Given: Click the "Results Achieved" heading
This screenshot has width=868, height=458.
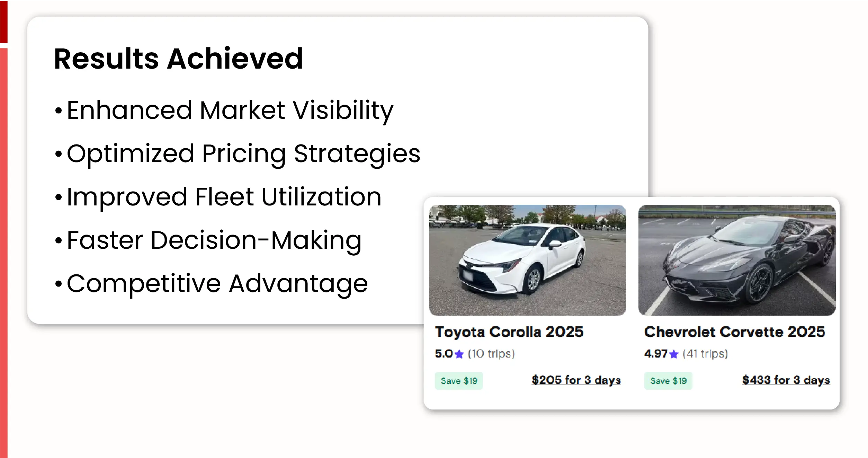Looking at the screenshot, I should coord(179,59).
